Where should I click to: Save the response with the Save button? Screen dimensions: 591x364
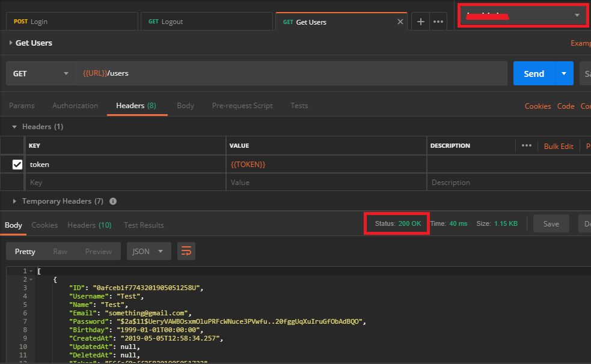551,224
